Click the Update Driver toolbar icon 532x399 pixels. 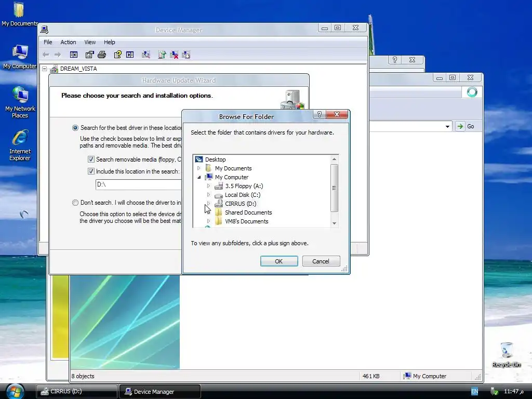click(x=162, y=55)
